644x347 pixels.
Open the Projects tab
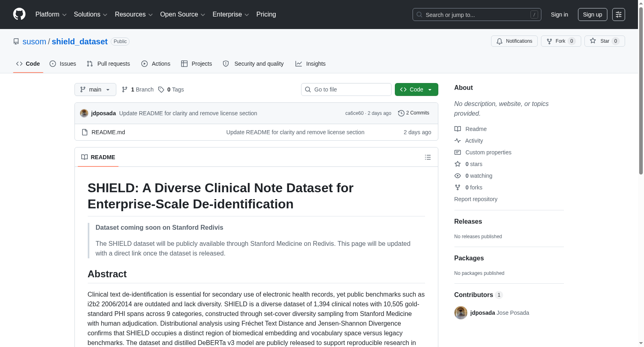[x=196, y=64]
